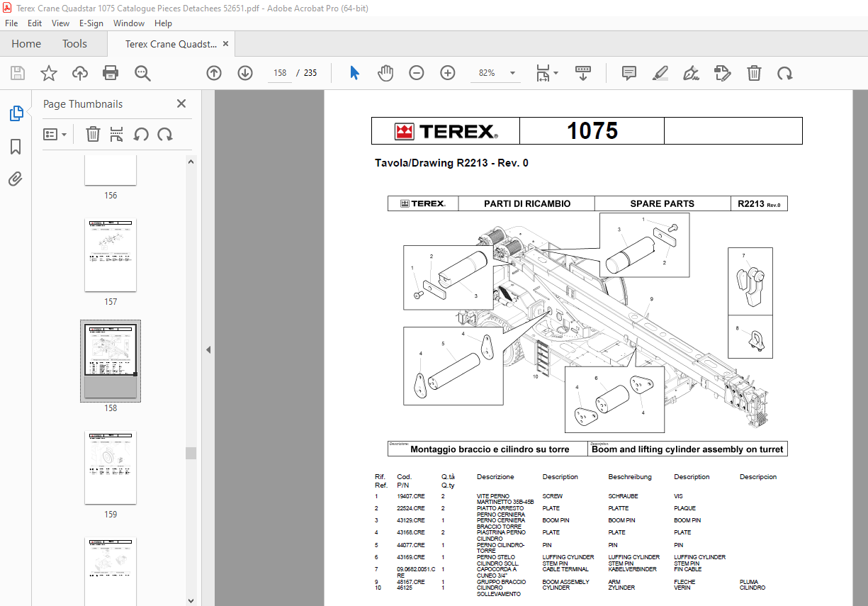Image resolution: width=868 pixels, height=606 pixels.
Task: Go to next page with down arrow
Action: pos(245,73)
